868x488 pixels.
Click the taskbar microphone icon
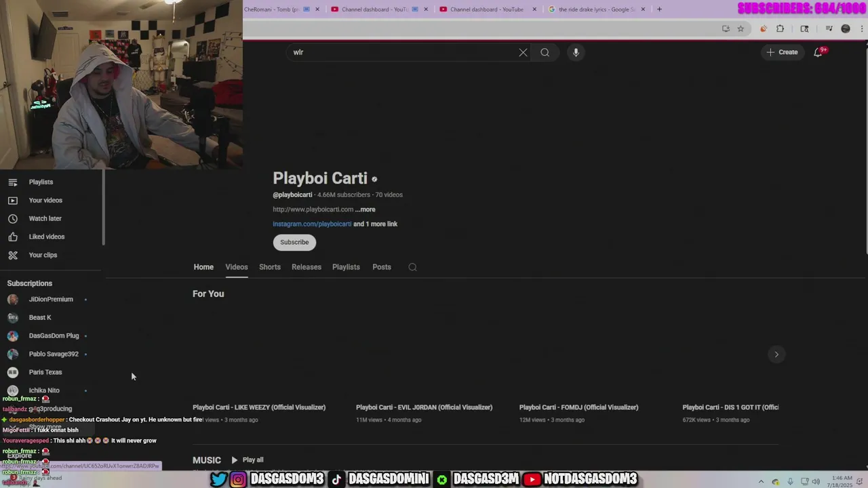coord(790,482)
